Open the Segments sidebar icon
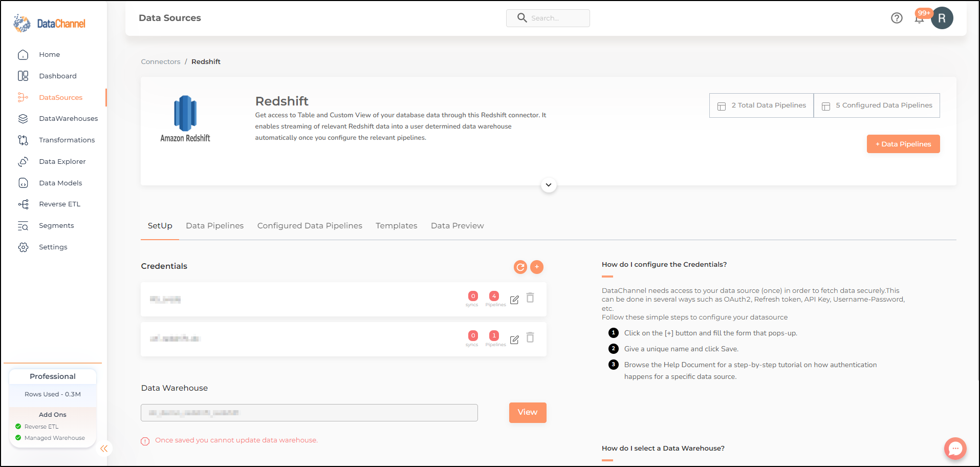This screenshot has width=980, height=467. pyautogui.click(x=23, y=226)
